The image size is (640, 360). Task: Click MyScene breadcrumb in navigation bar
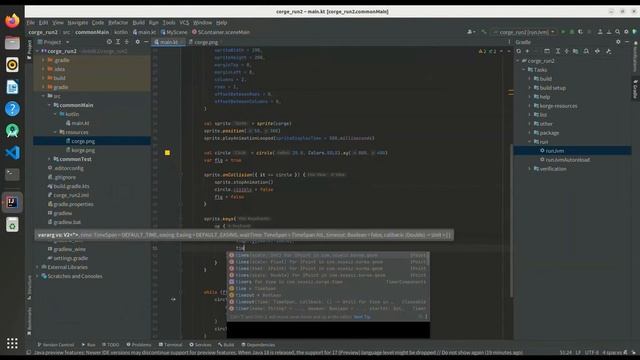click(x=174, y=32)
